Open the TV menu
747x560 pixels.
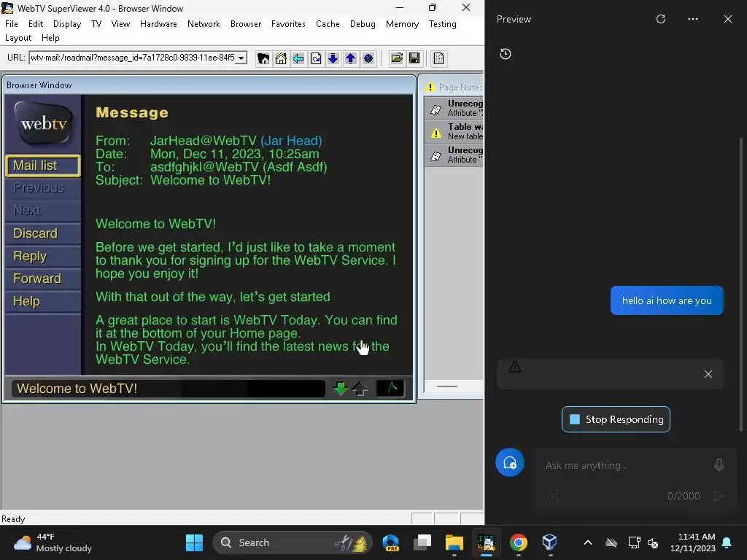(x=96, y=24)
